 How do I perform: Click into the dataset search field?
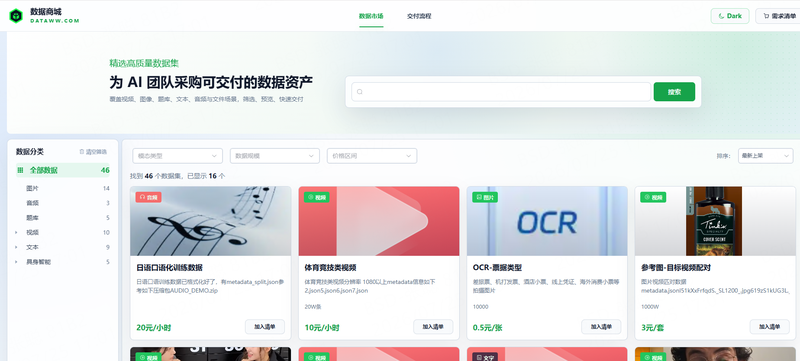pyautogui.click(x=501, y=92)
